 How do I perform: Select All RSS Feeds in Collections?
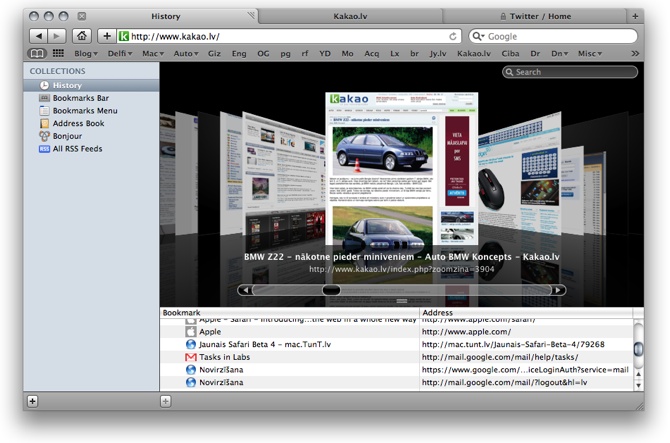91,149
